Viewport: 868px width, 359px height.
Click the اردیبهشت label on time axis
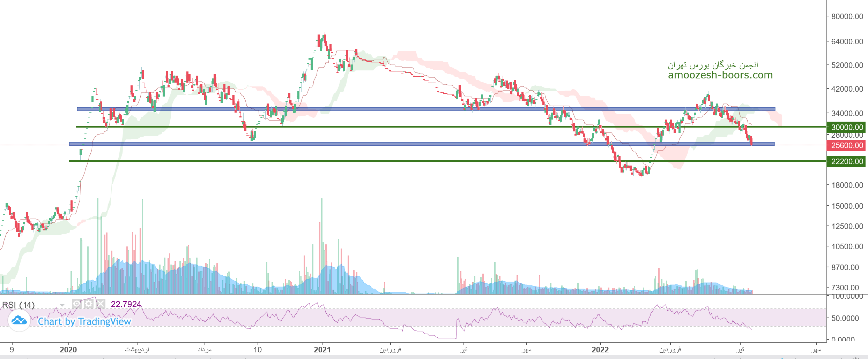tap(137, 350)
